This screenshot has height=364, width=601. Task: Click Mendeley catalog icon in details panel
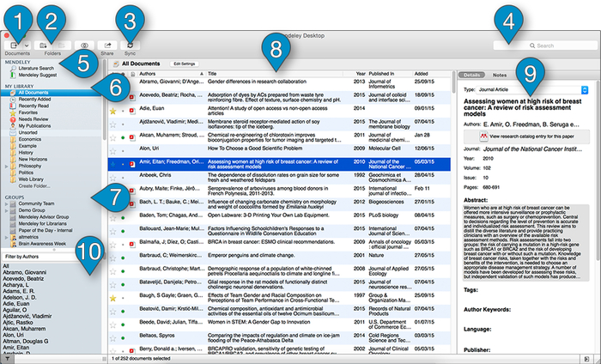tap(481, 136)
